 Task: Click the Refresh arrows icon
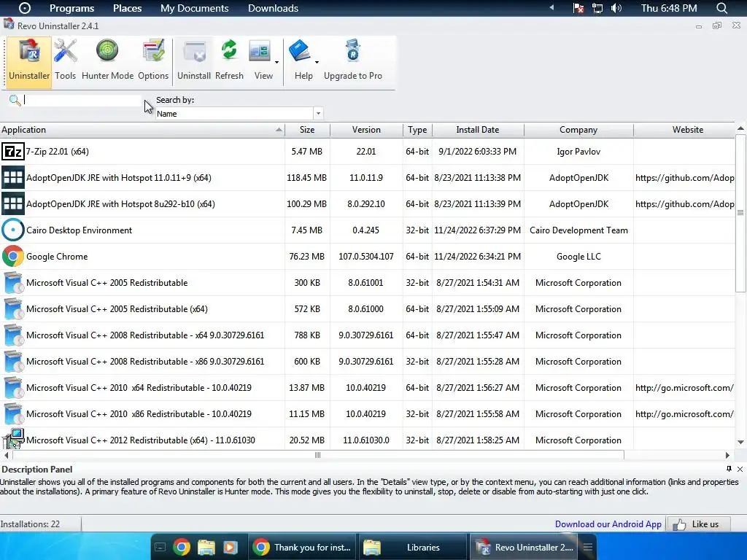[x=229, y=50]
